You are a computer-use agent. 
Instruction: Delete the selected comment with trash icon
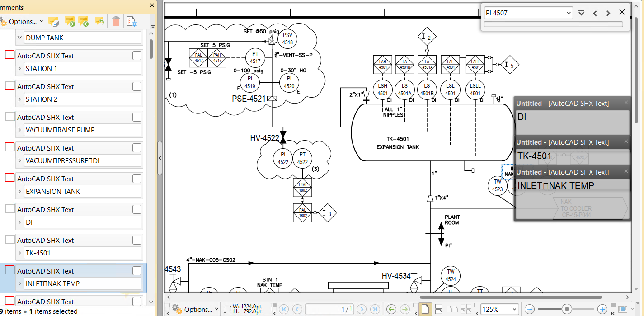pos(116,21)
